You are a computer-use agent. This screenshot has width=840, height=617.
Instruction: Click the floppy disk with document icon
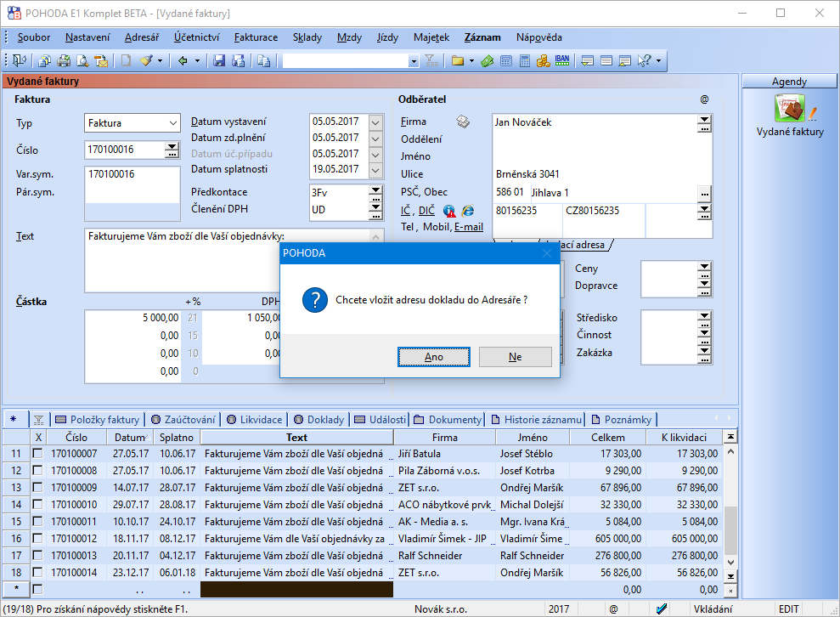[x=238, y=60]
